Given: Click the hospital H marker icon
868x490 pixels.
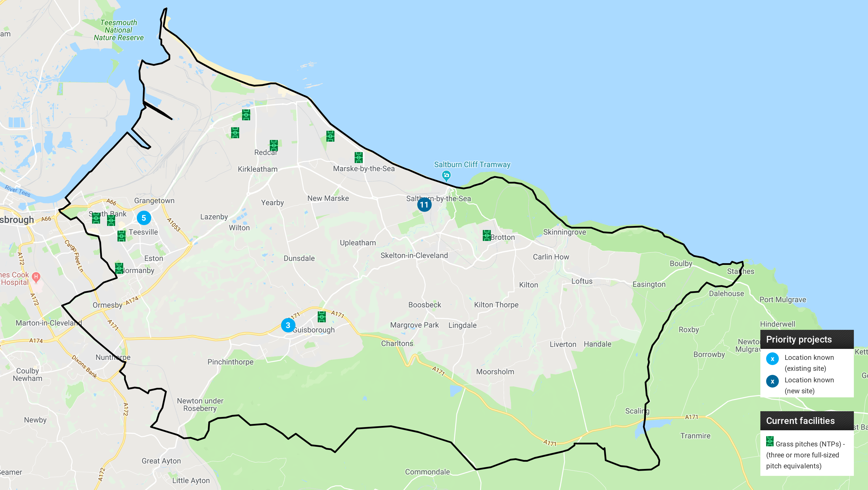Looking at the screenshot, I should pos(36,277).
